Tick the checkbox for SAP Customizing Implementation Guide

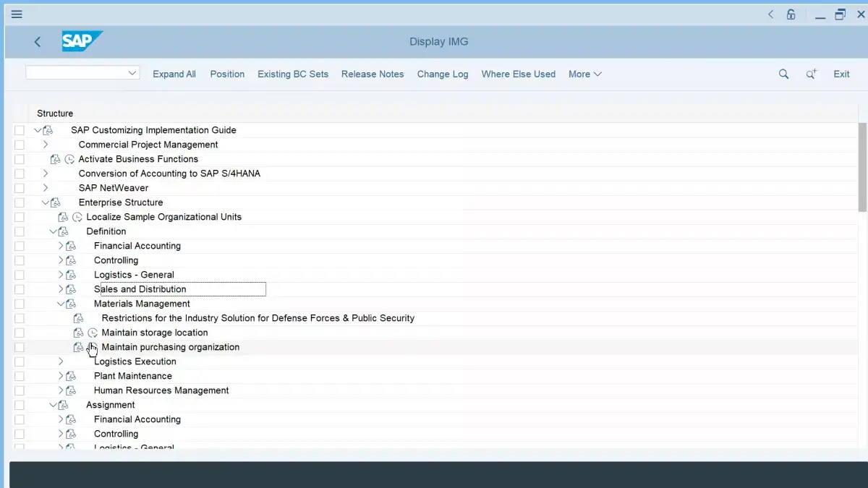pyautogui.click(x=20, y=130)
